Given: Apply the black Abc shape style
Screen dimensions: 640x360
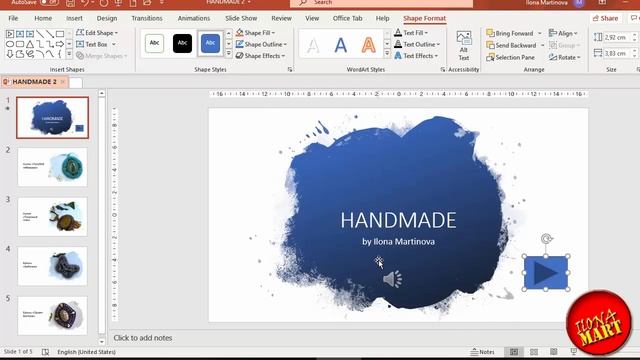Looking at the screenshot, I should tap(182, 43).
